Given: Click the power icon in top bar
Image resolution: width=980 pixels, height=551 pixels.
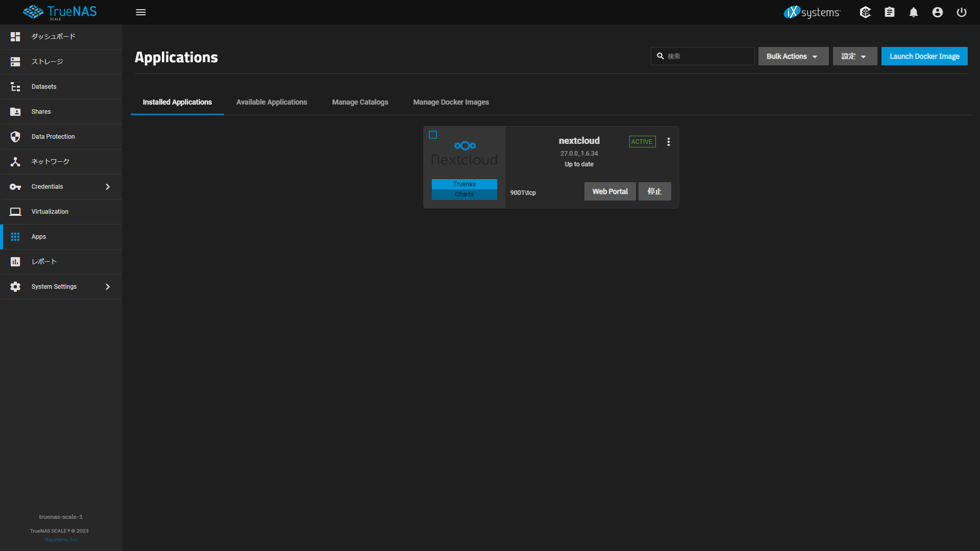Looking at the screenshot, I should click(x=962, y=12).
